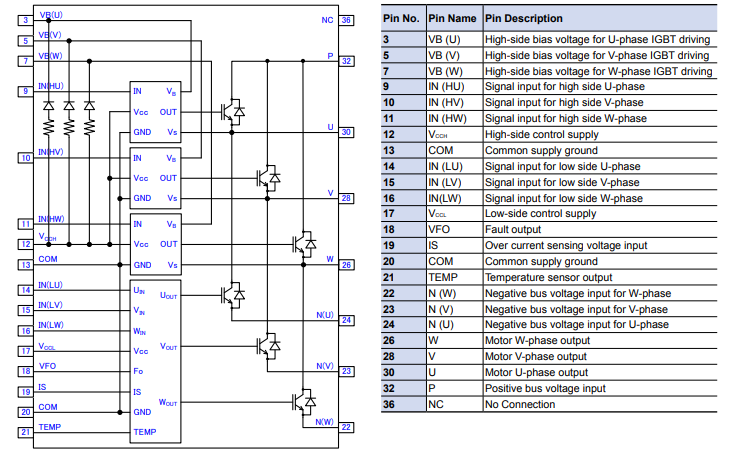Viewport: 739px width, 474px height.
Task: Select pin number "36" in the table
Action: coord(389,405)
